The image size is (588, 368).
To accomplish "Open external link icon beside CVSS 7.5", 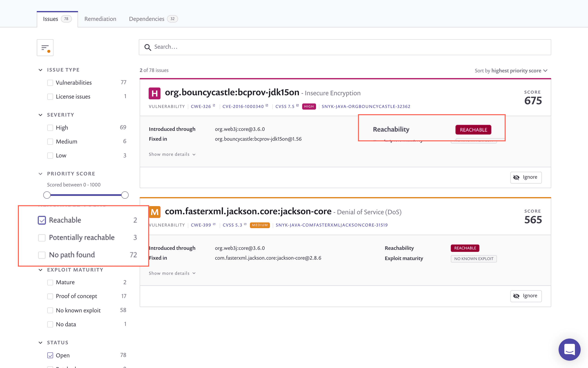I will pyautogui.click(x=297, y=105).
